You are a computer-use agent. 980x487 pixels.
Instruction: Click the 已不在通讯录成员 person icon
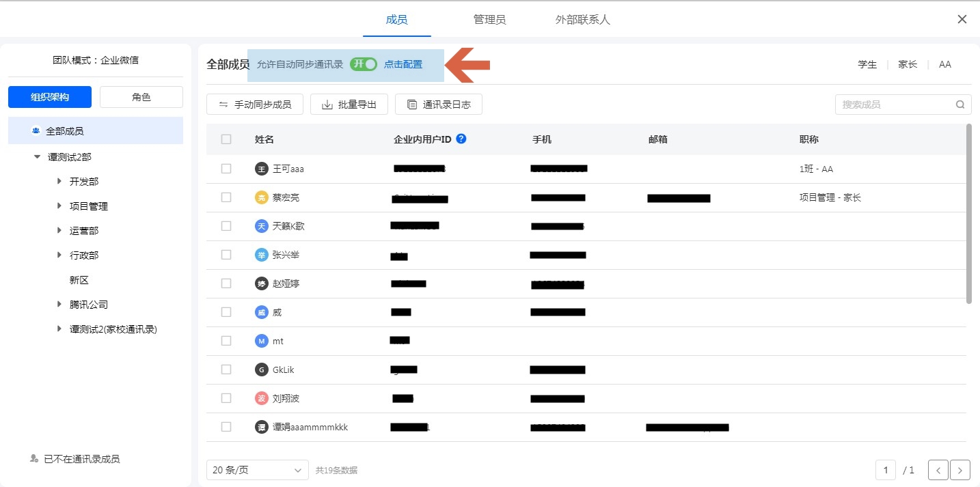click(x=34, y=459)
